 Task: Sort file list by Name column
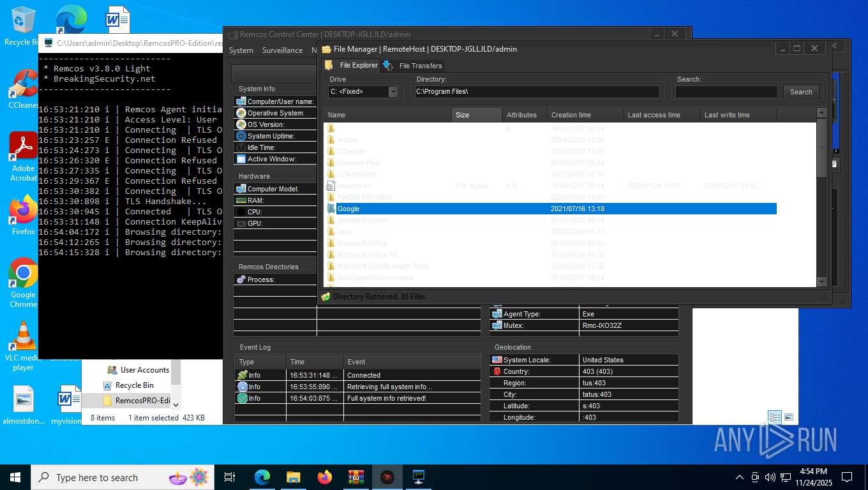coord(387,115)
